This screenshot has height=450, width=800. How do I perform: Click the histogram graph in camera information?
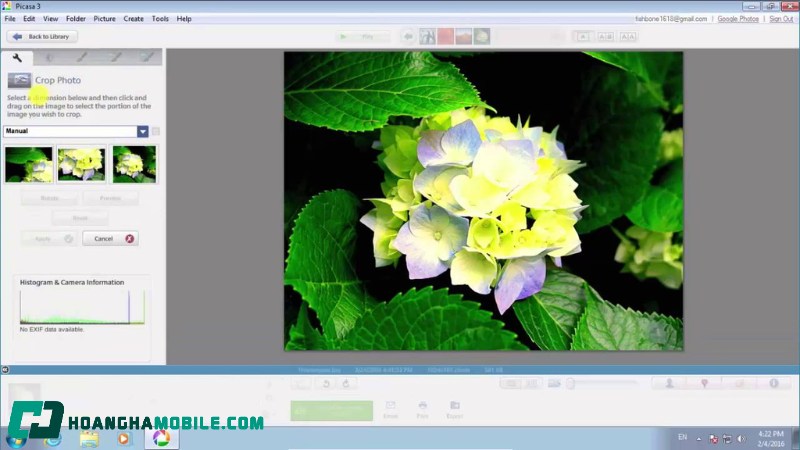click(x=82, y=307)
